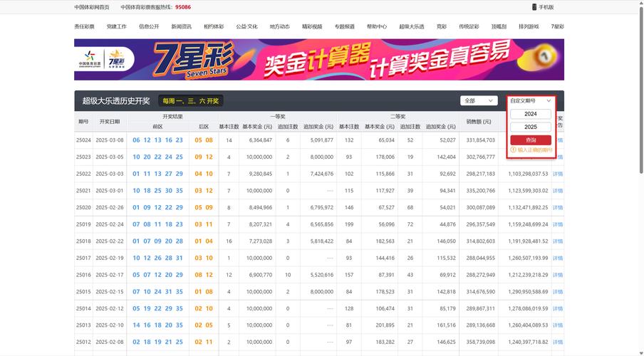Click the 超级大乐透历史开奖 heading
The width and height of the screenshot is (644, 356).
(x=116, y=100)
